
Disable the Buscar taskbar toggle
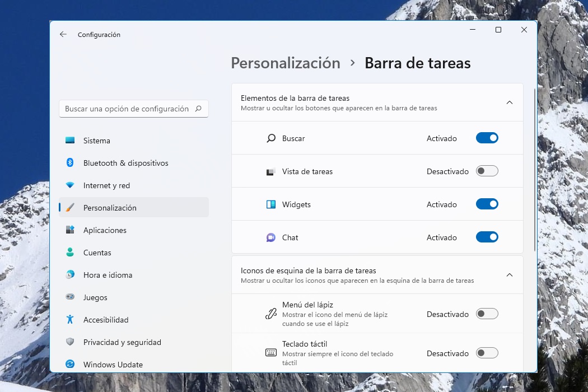point(487,138)
